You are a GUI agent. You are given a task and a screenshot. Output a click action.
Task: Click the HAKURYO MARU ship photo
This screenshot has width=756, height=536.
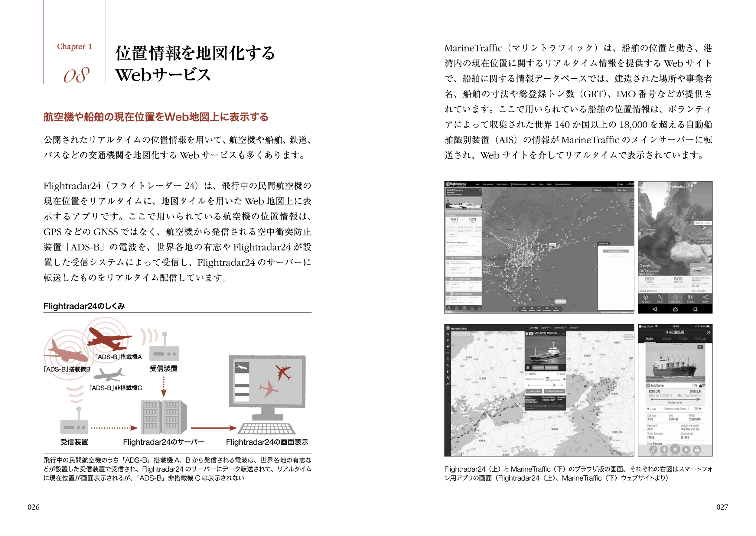tap(545, 350)
